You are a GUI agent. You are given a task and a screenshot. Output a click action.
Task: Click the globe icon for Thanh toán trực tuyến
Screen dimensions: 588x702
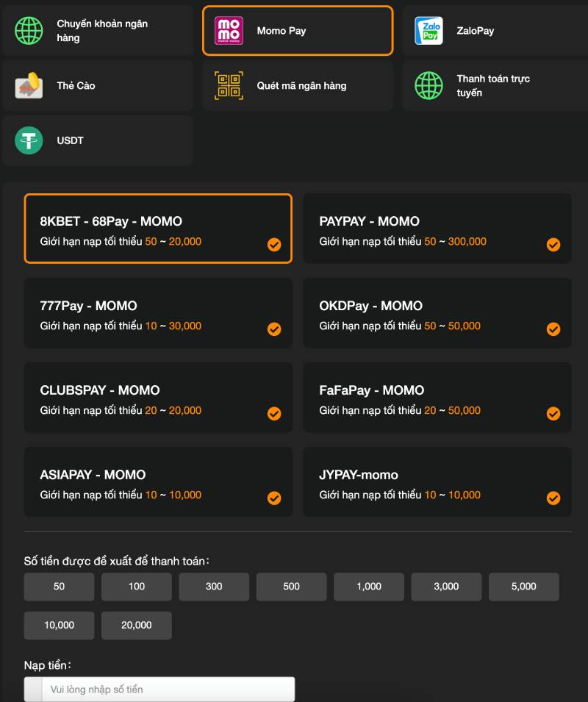tap(429, 85)
